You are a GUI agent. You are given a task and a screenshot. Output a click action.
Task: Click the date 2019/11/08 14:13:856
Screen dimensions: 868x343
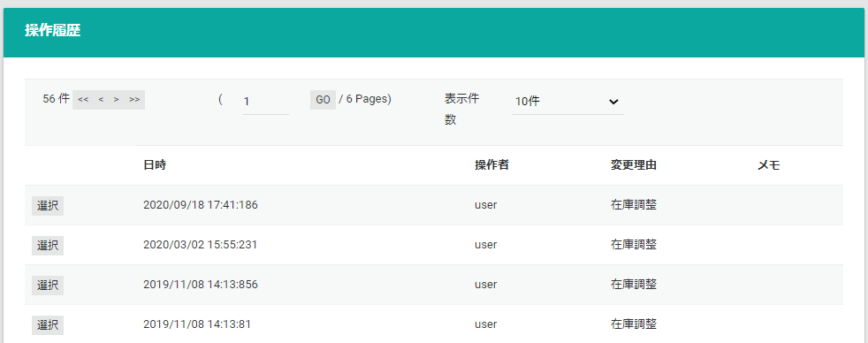click(201, 285)
